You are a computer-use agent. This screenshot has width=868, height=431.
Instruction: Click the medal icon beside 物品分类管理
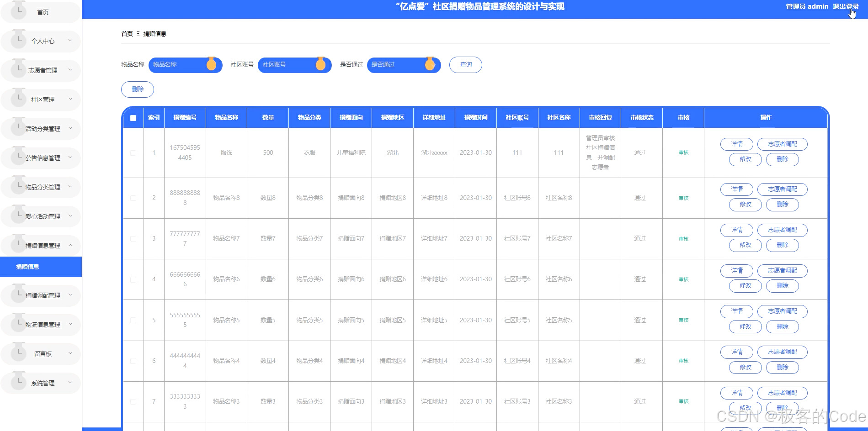click(x=18, y=185)
